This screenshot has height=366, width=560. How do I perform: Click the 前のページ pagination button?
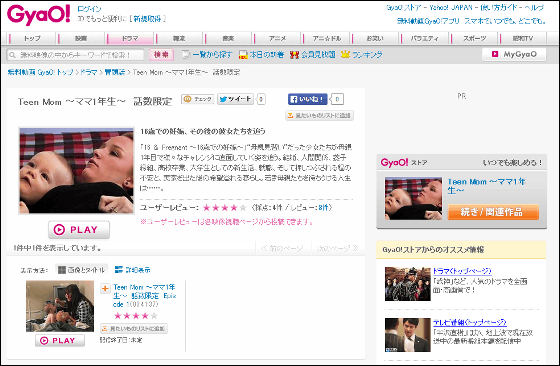point(282,248)
